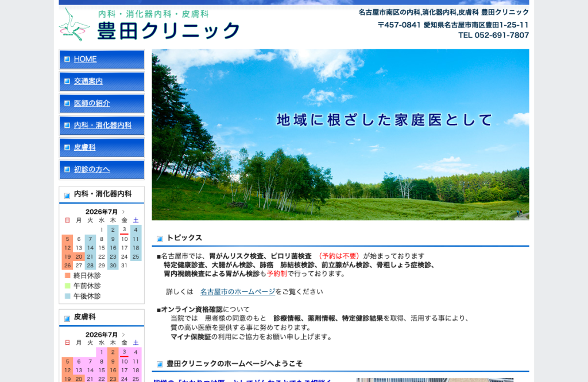Select July 1 in 皮膚科 calendar
Image resolution: width=588 pixels, height=382 pixels.
pyautogui.click(x=101, y=352)
